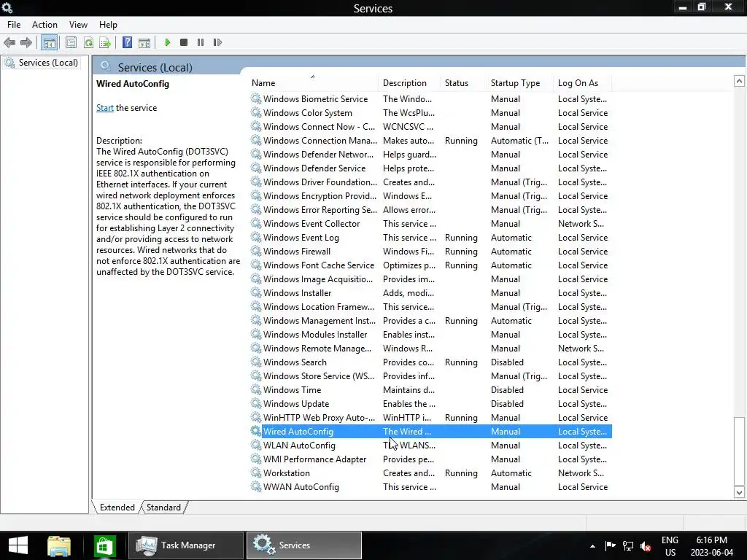This screenshot has width=747, height=560.
Task: Select Windows Color System row
Action: click(x=430, y=113)
